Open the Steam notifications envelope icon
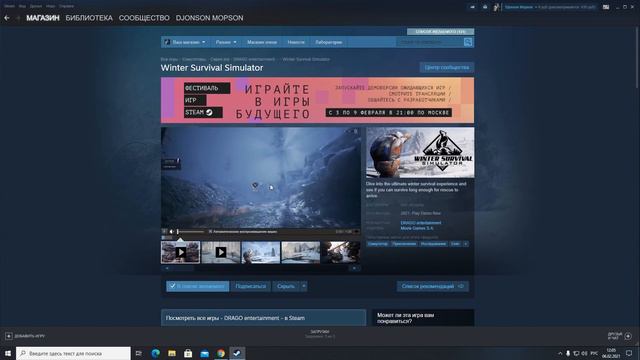 pyautogui.click(x=485, y=7)
